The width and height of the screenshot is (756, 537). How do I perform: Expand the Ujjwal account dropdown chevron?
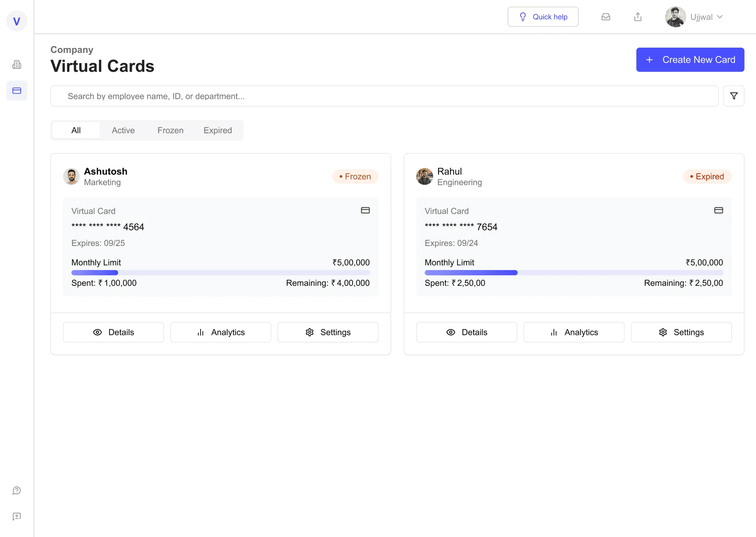tap(720, 17)
